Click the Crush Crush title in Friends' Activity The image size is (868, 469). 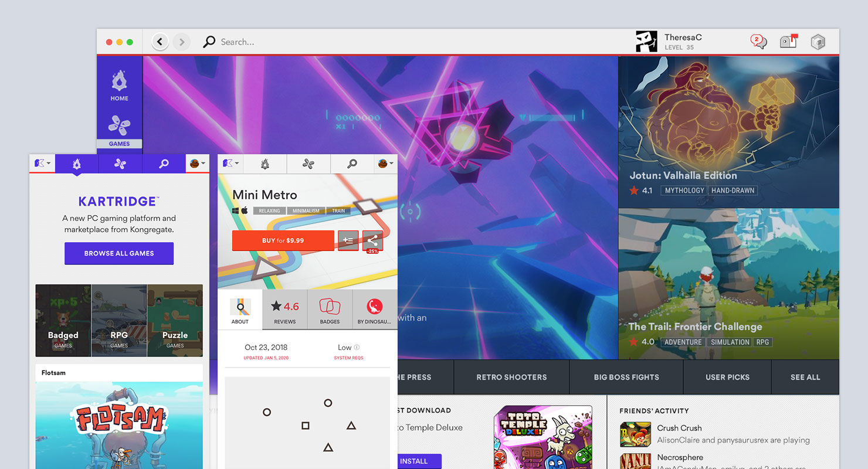[679, 428]
